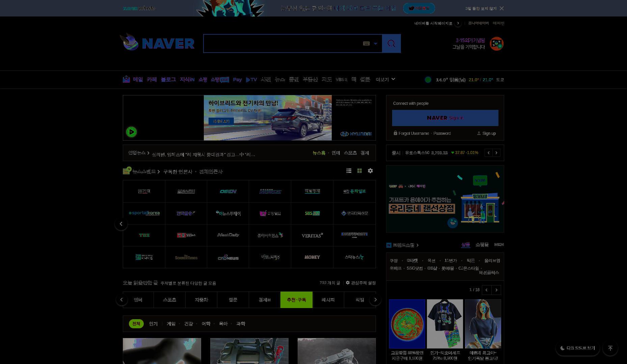Close the top Whale banner with X

point(502,8)
